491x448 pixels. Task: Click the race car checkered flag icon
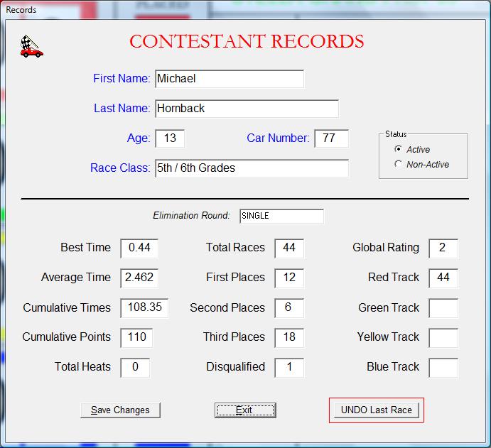(32, 46)
